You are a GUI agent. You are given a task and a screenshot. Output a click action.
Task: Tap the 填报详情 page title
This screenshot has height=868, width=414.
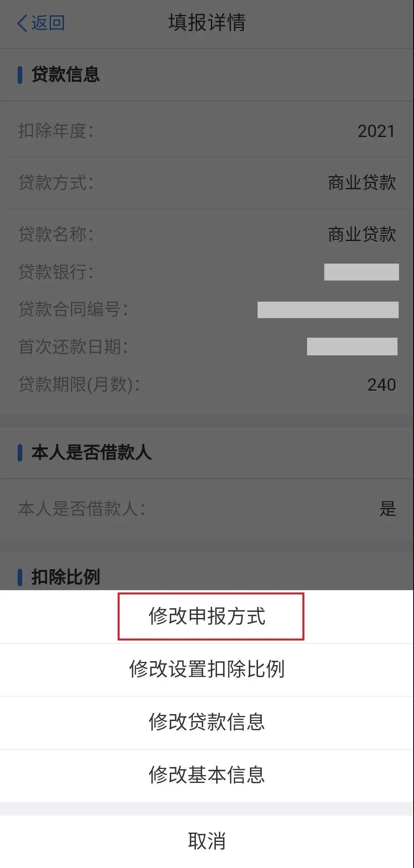[207, 23]
